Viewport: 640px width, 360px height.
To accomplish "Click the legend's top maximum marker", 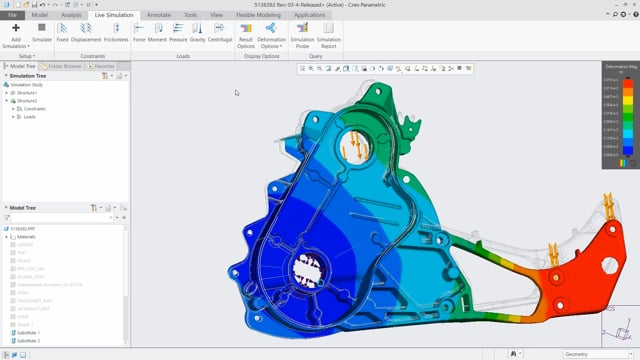I will [628, 78].
